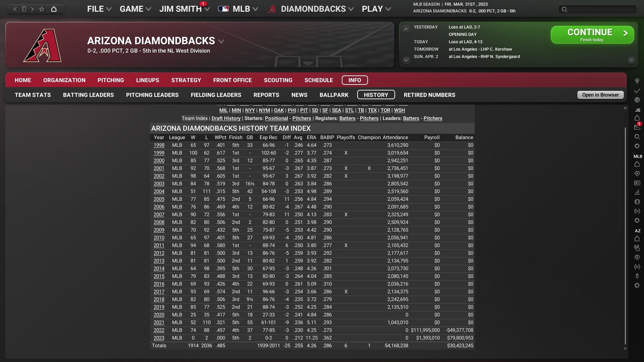Open the transactions arrows icon under AZ
This screenshot has width=644, height=362.
point(637,267)
